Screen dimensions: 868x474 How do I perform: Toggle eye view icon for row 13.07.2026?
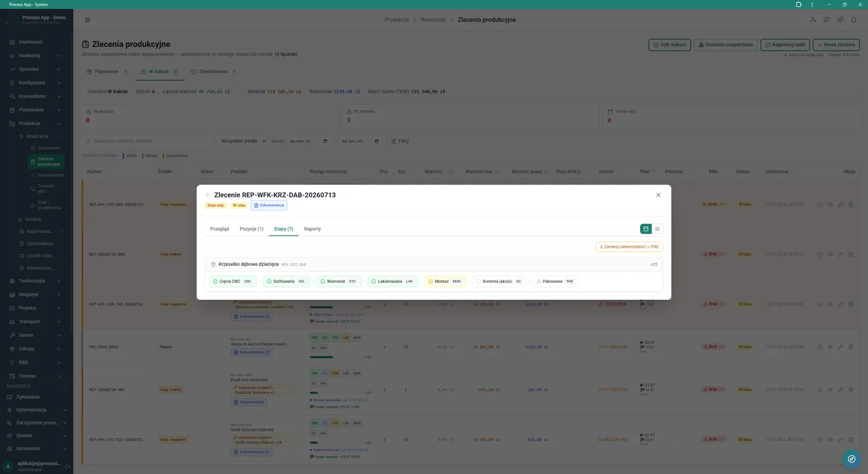(x=830, y=205)
